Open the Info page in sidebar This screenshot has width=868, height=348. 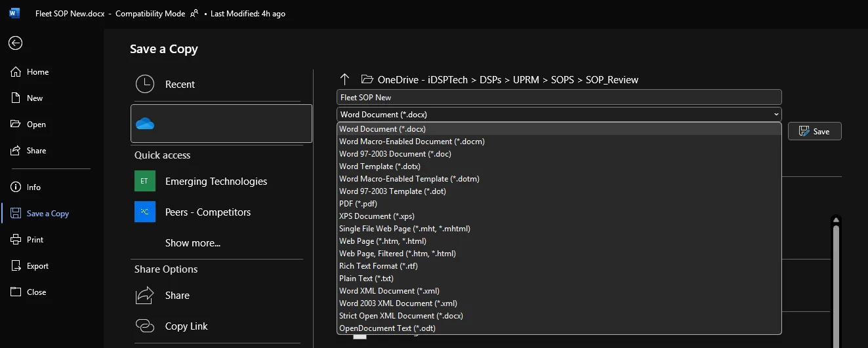pos(33,187)
